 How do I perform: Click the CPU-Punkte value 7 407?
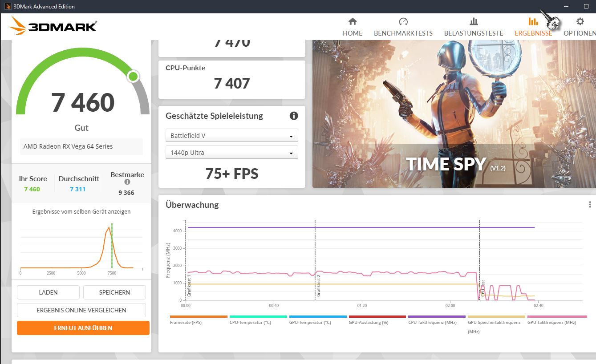point(232,83)
